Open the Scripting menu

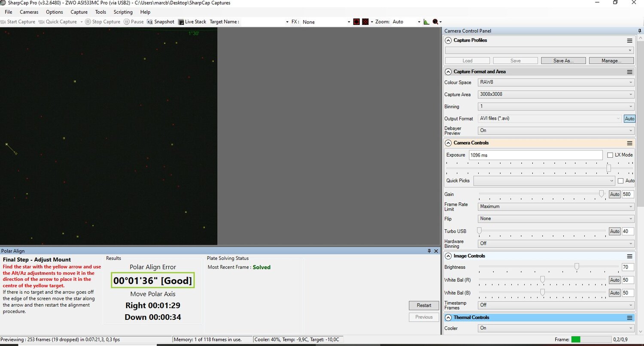[x=123, y=12]
